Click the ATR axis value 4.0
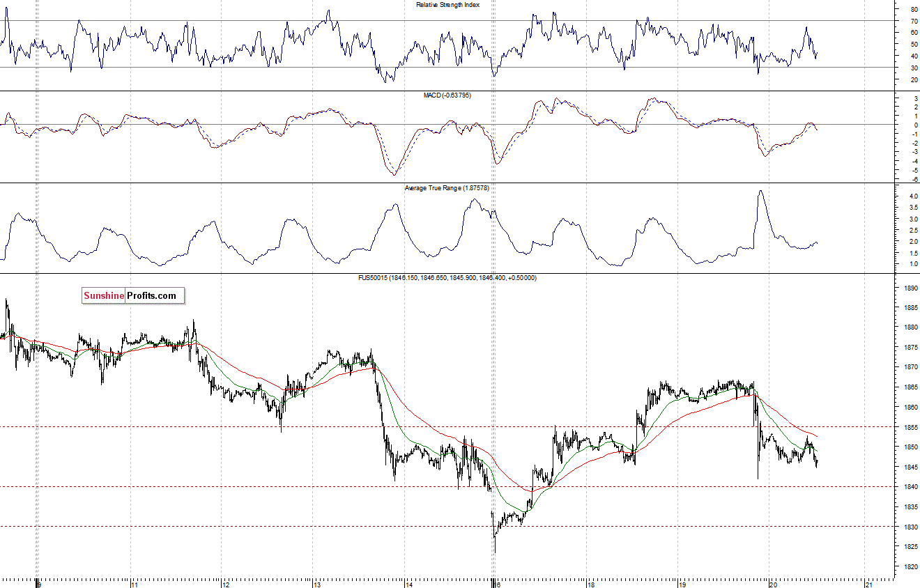Viewport: 920px width, 588px height. 912,196
